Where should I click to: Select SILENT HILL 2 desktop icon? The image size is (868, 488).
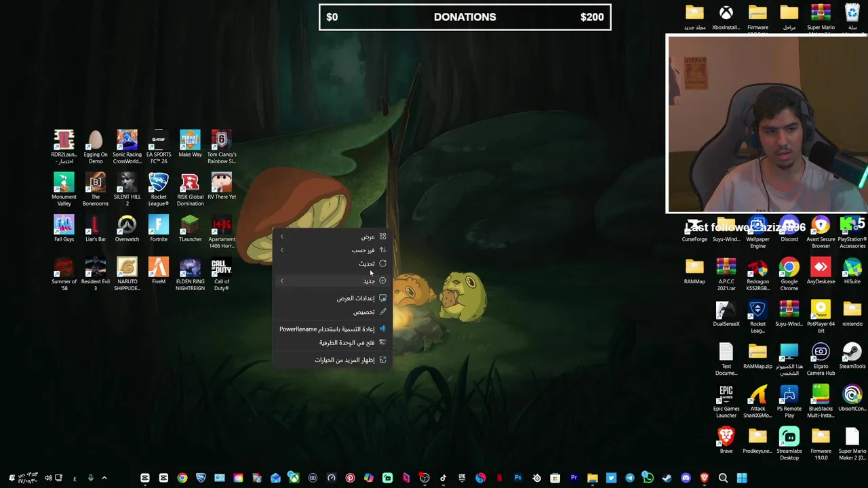[x=127, y=189]
